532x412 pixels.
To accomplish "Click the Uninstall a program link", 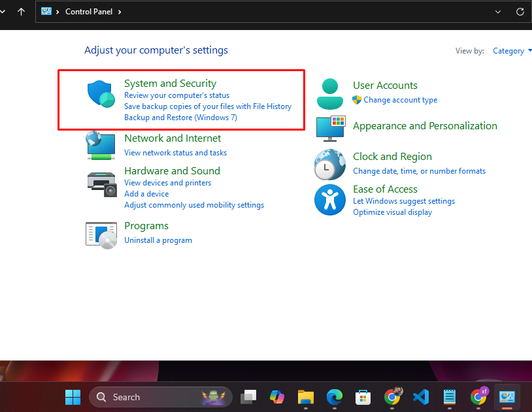I will [x=158, y=240].
